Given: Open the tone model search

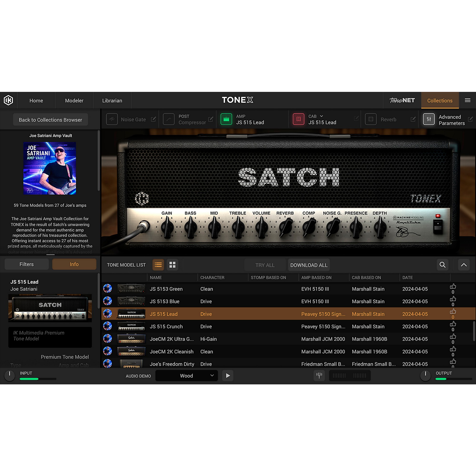Looking at the screenshot, I should tap(442, 265).
